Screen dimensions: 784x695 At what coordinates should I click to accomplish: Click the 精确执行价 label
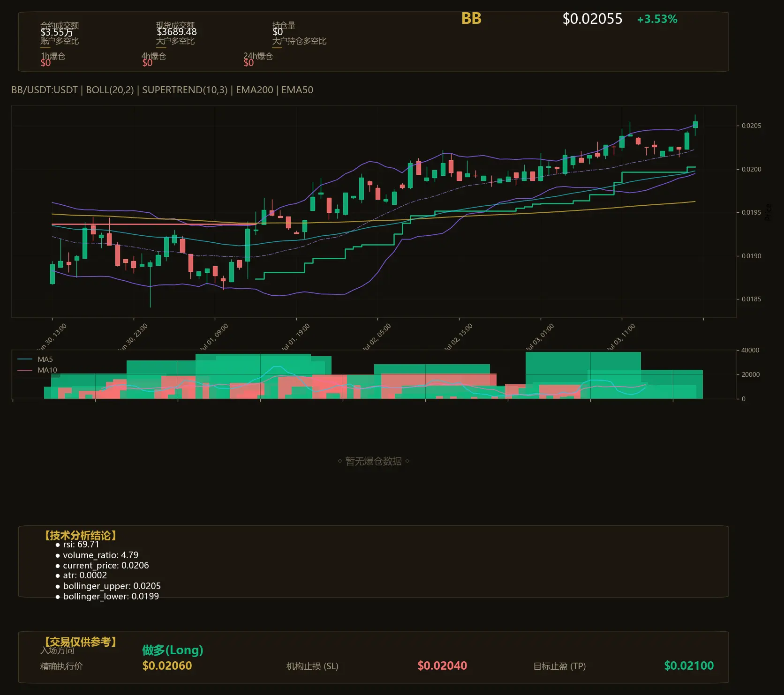(61, 666)
